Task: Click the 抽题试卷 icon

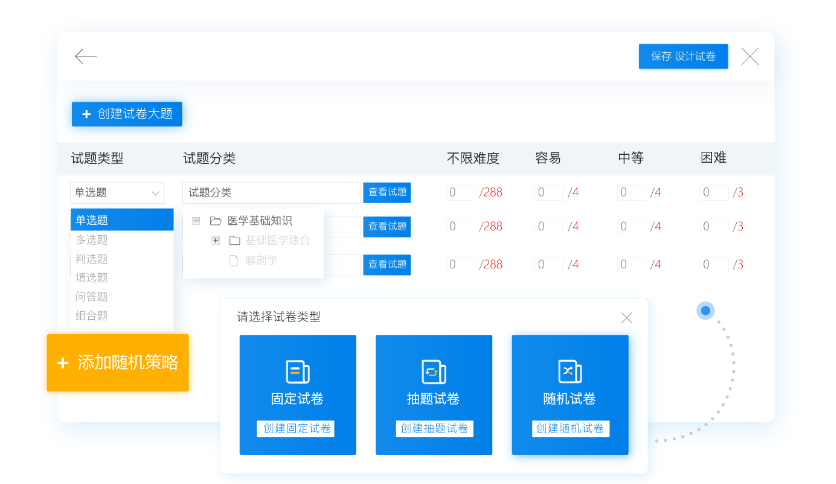Action: pos(433,371)
